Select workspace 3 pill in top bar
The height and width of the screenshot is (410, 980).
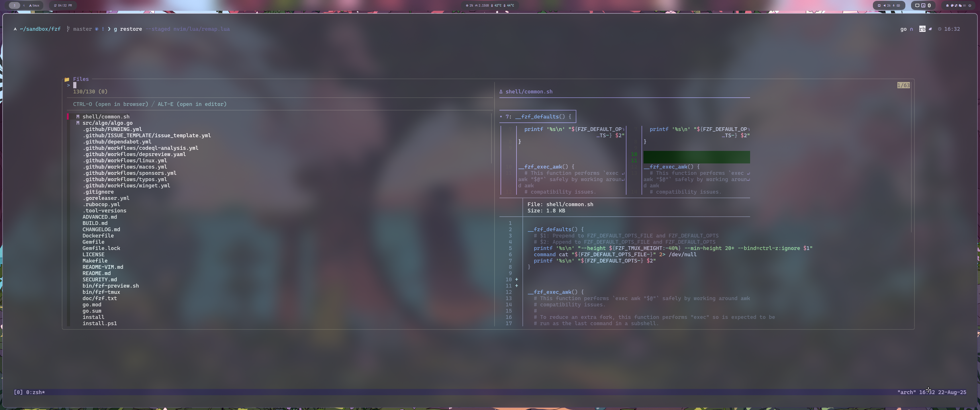(15, 5)
